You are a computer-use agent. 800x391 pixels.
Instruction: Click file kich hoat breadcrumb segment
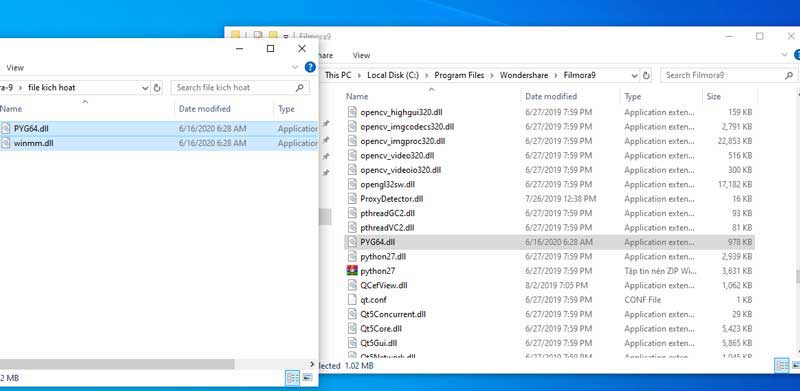[52, 88]
